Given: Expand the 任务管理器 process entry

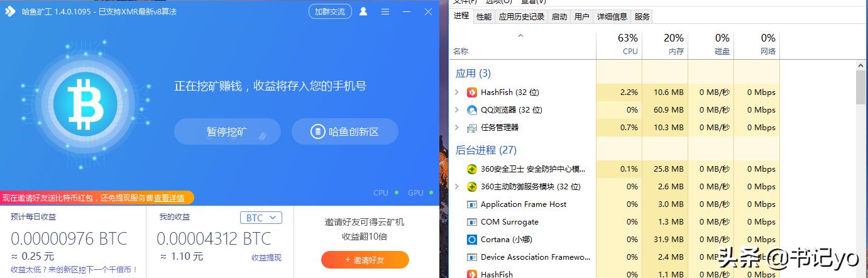Looking at the screenshot, I should click(x=457, y=128).
